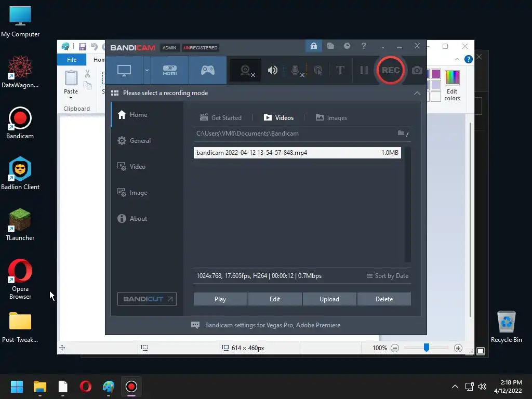Open output folder icon in title bar
Viewport: 532px width, 399px height.
[x=330, y=46]
